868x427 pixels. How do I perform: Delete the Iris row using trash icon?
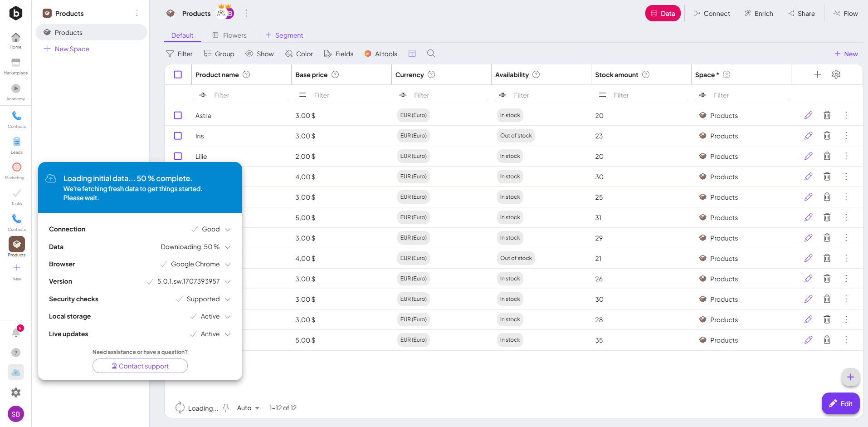point(827,136)
